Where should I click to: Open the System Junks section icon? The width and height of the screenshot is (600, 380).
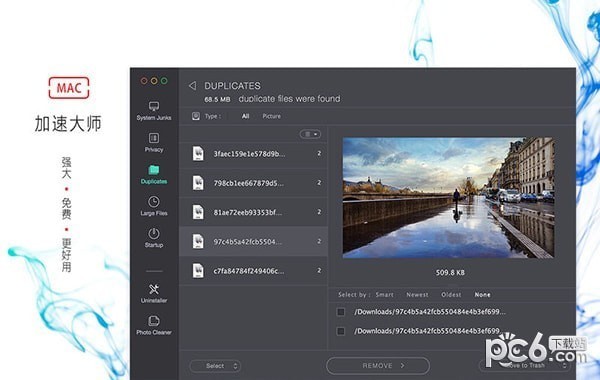[x=154, y=106]
